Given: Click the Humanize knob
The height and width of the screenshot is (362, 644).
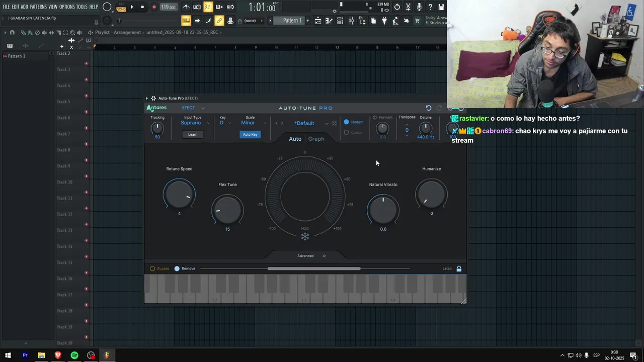Looking at the screenshot, I should (x=431, y=195).
